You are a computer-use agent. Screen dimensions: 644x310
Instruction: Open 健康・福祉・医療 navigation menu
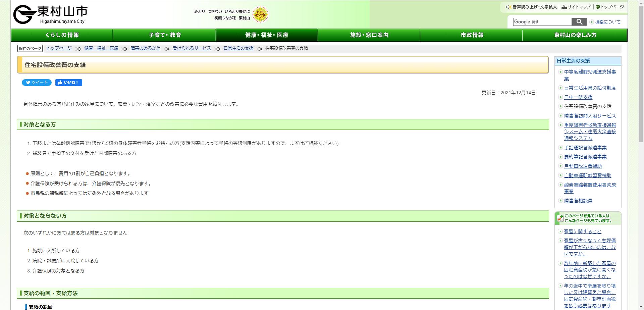click(267, 35)
